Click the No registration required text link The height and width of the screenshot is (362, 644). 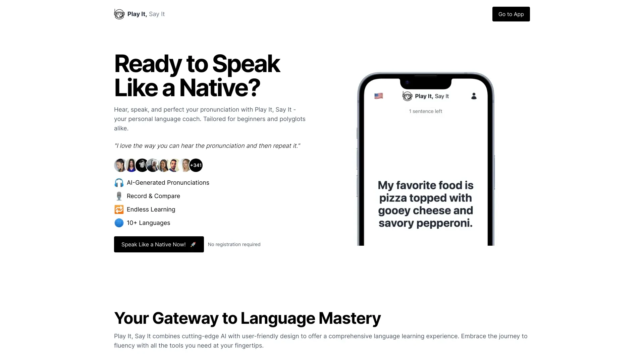coord(234,244)
